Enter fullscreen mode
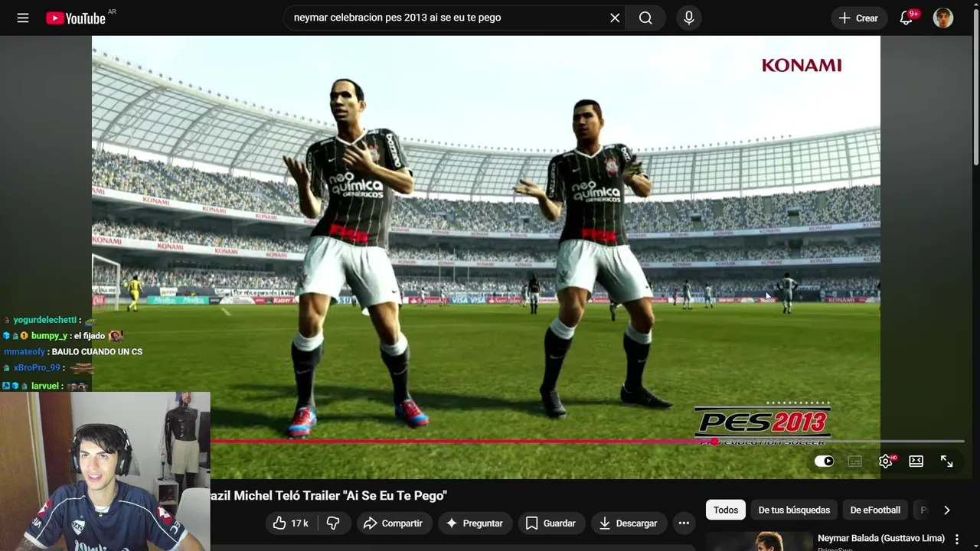980x551 pixels. 947,461
